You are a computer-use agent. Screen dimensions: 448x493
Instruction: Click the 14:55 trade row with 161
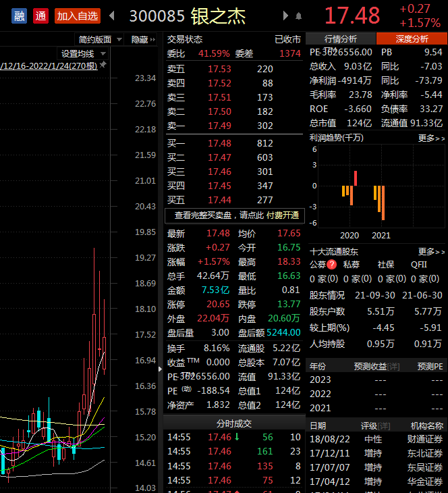[x=234, y=451]
